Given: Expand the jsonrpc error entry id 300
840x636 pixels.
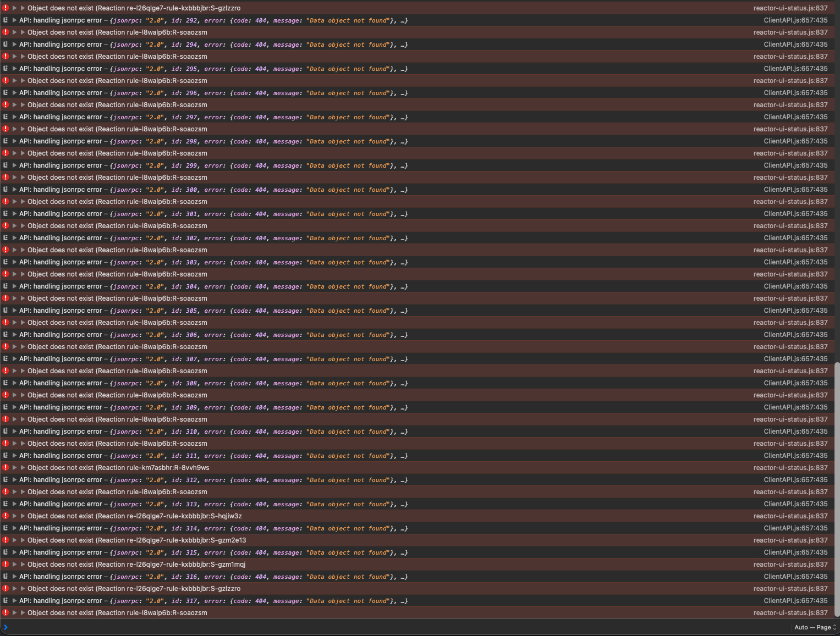Looking at the screenshot, I should pyautogui.click(x=14, y=190).
